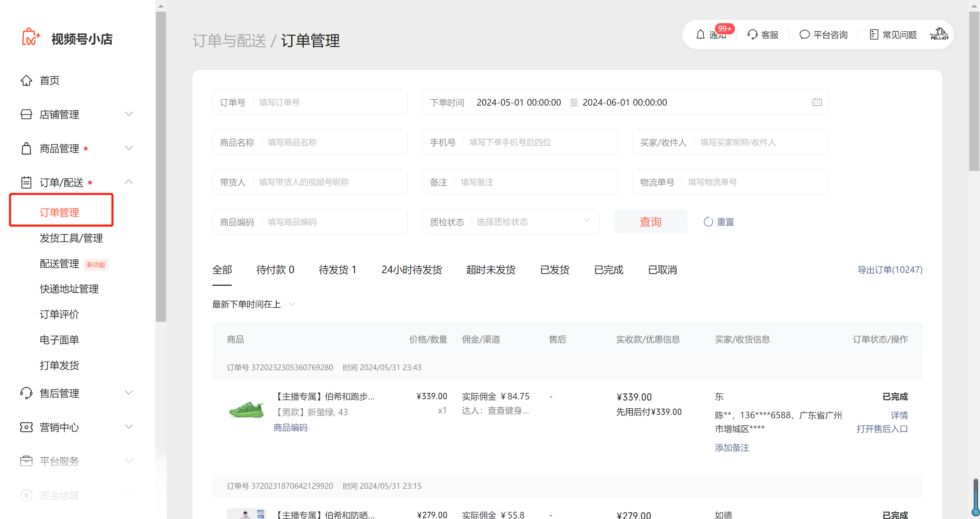The image size is (980, 519).
Task: Click the video shop logo icon
Action: [30, 37]
